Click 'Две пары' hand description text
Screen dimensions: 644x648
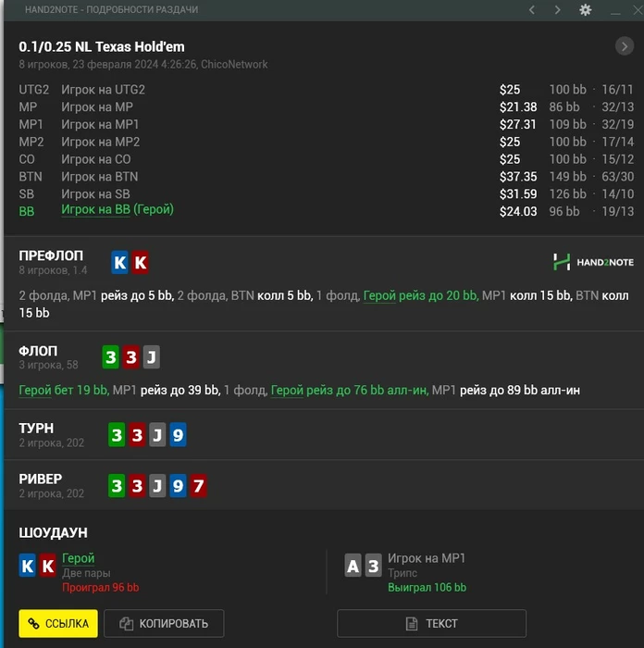[86, 573]
